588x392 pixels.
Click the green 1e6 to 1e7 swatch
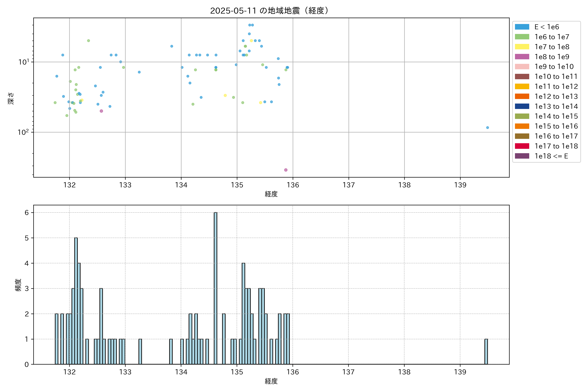[522, 37]
